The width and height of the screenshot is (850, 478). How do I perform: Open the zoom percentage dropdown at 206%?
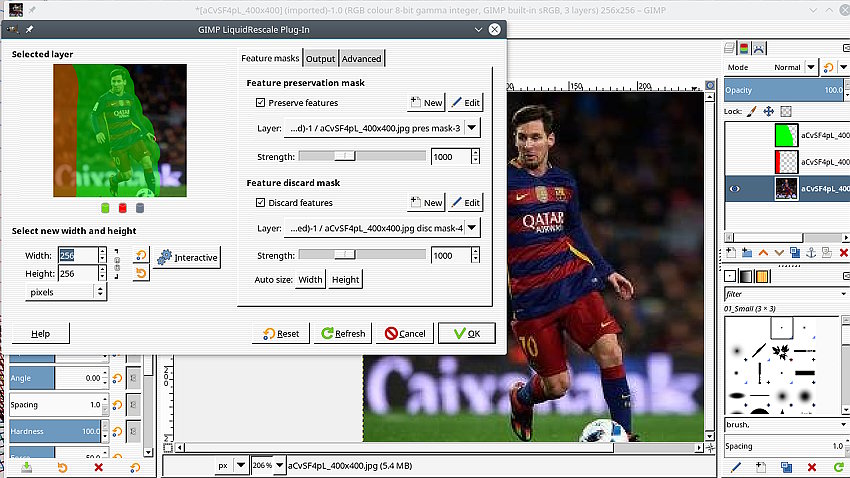[279, 465]
